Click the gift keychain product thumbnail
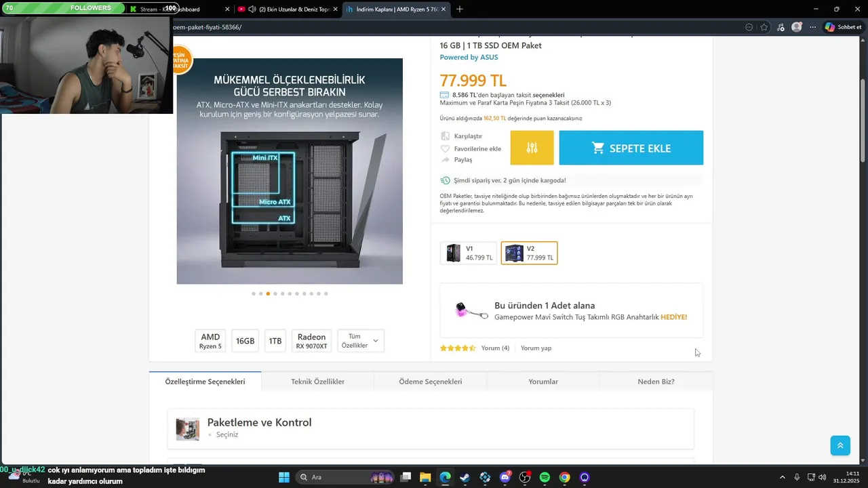868x488 pixels. tap(471, 310)
